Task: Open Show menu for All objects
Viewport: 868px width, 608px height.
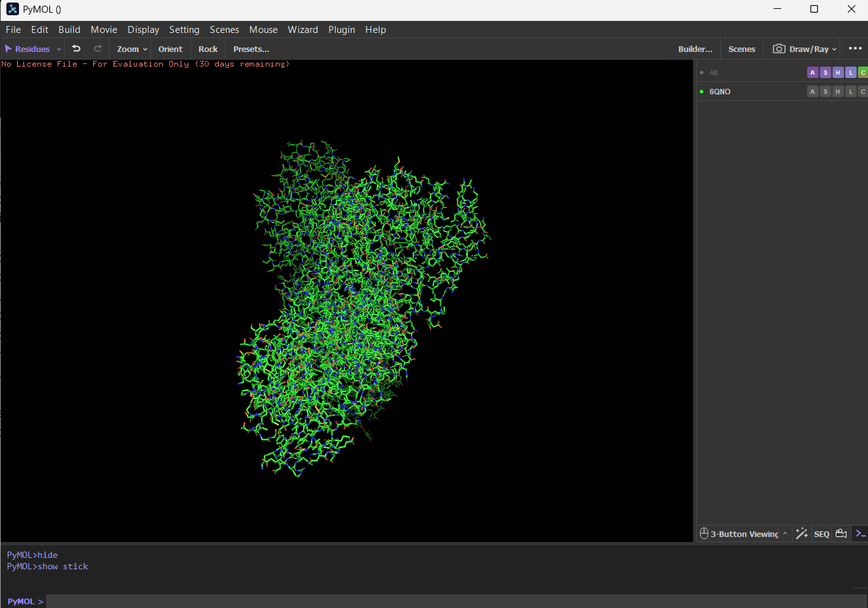Action: click(x=826, y=73)
